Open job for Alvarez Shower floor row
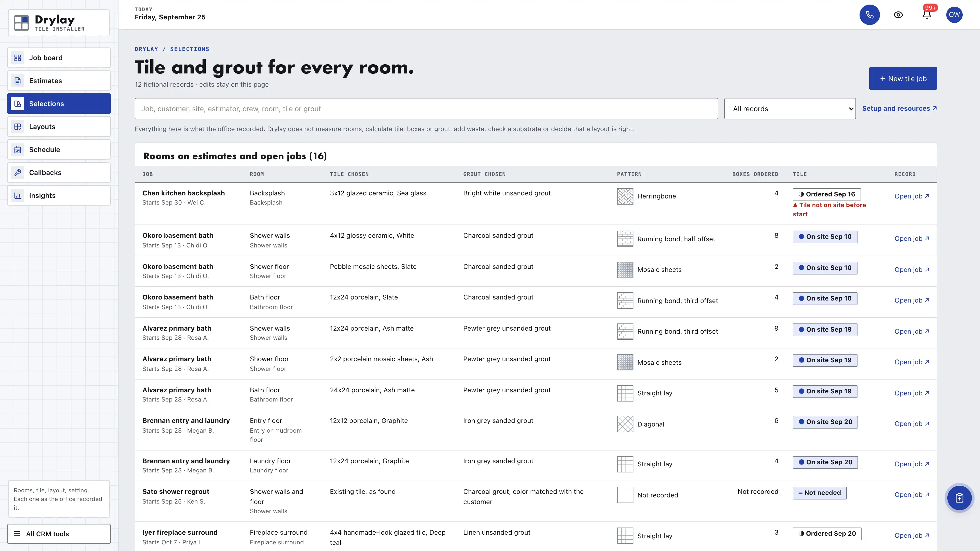980x551 pixels. 912,362
